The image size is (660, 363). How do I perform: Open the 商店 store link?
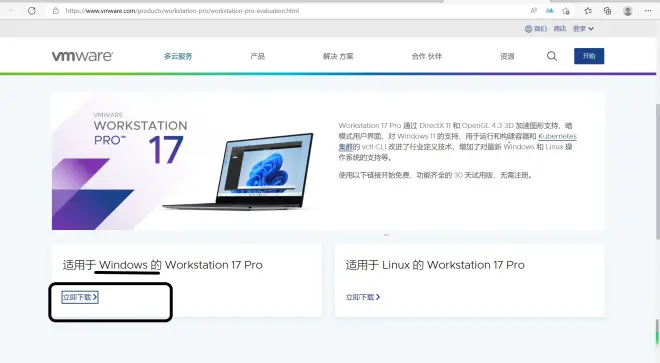click(x=559, y=29)
